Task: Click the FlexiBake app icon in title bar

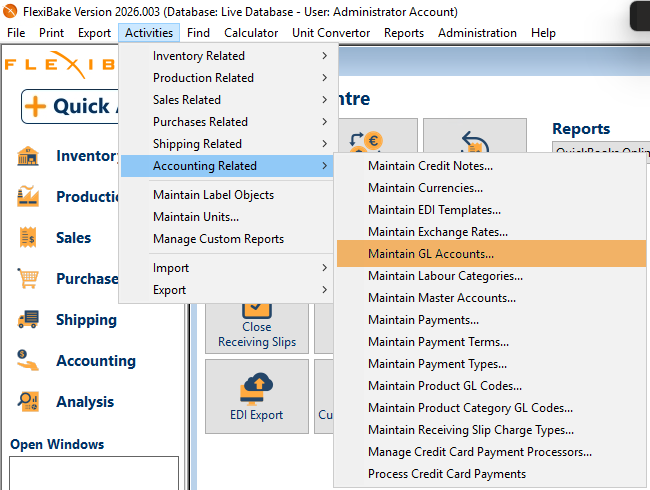Action: point(10,11)
